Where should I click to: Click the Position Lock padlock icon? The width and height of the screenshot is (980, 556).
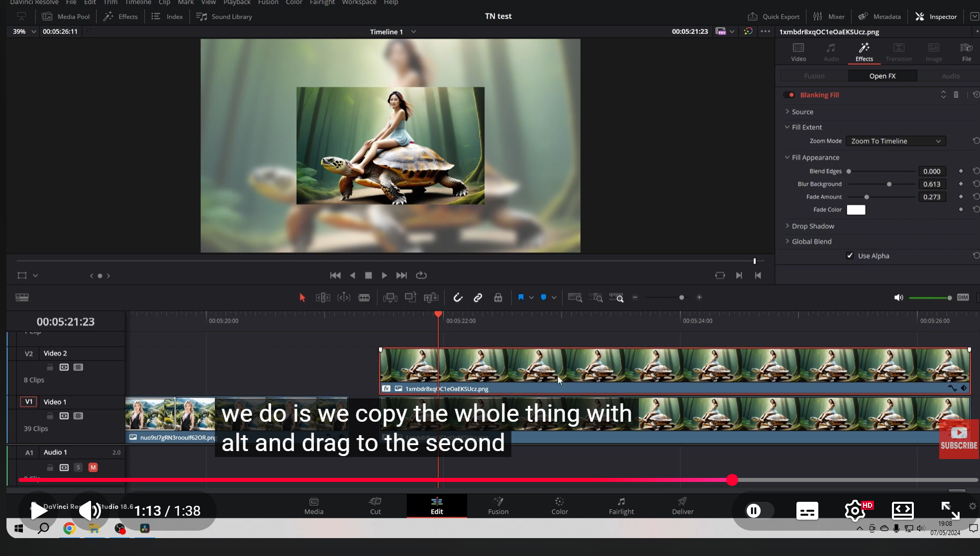(498, 297)
